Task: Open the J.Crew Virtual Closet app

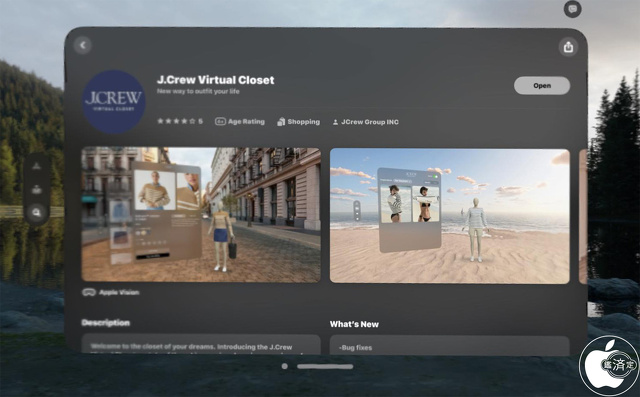Action: tap(542, 86)
